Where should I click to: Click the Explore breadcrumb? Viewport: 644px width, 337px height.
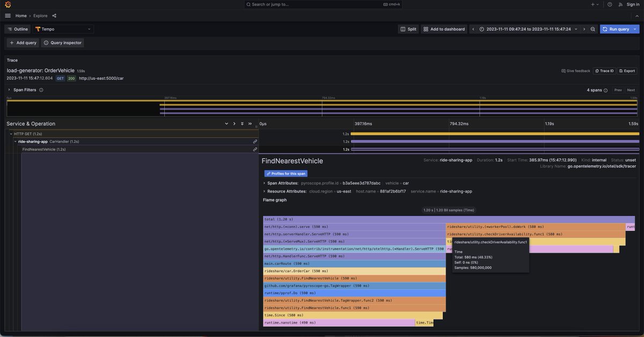tap(40, 16)
